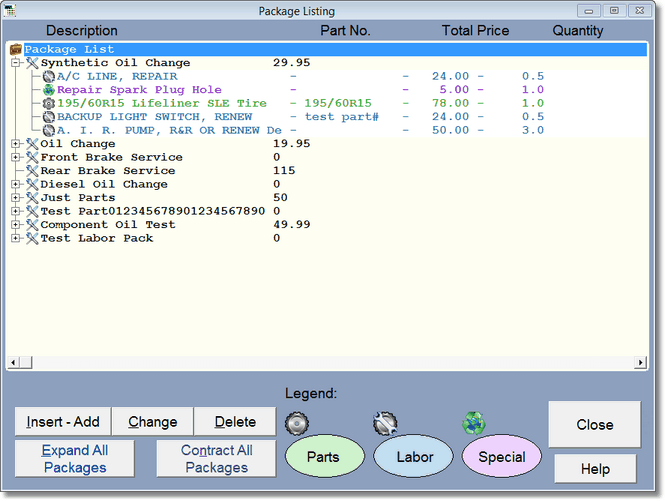The image size is (665, 501).
Task: Click the wrench icon beside Rear Brake Service
Action: 32,171
